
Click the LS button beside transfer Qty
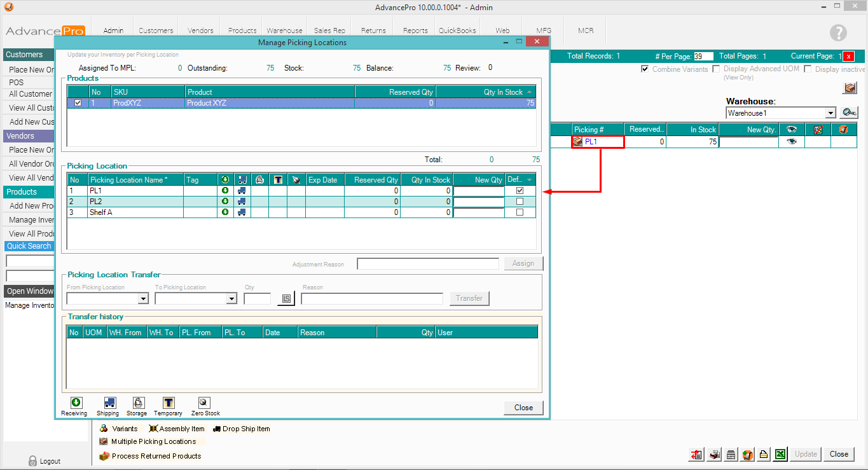point(286,299)
